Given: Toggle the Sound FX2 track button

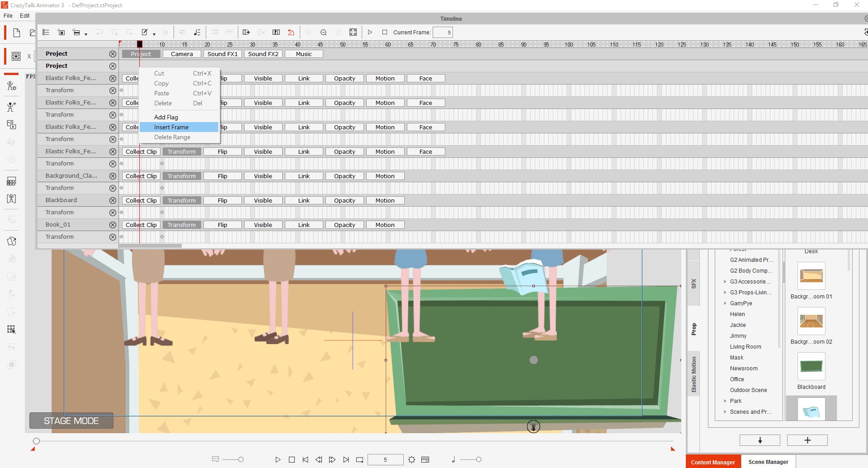Looking at the screenshot, I should pos(263,54).
